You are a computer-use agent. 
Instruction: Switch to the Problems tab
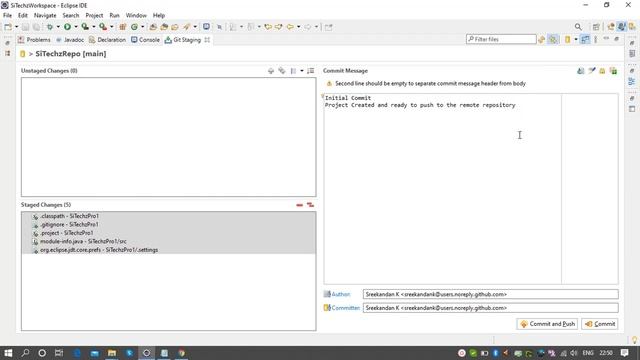pyautogui.click(x=34, y=40)
